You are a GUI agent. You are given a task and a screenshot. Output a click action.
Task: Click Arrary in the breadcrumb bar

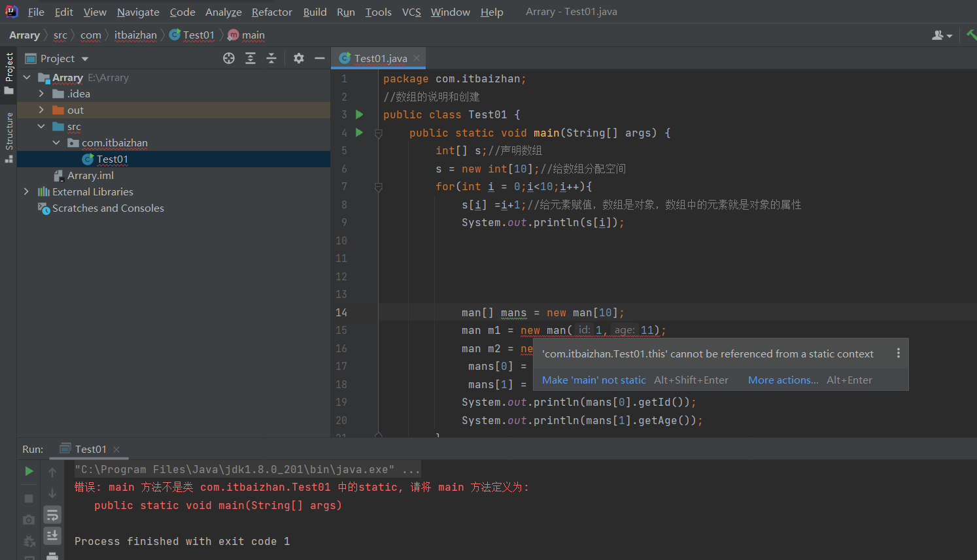[x=24, y=35]
